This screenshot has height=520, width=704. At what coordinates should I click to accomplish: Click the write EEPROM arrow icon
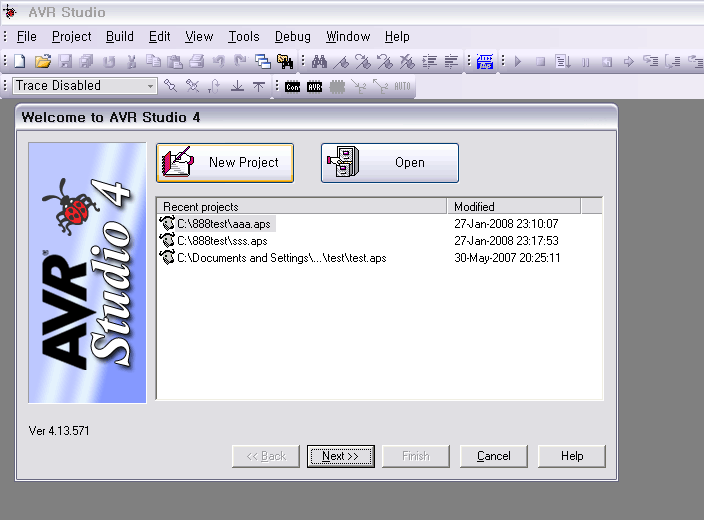pyautogui.click(x=359, y=86)
